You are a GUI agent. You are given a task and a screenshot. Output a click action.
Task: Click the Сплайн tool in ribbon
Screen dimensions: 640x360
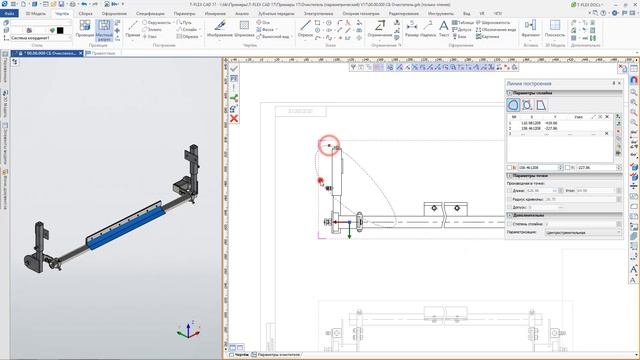point(187,29)
